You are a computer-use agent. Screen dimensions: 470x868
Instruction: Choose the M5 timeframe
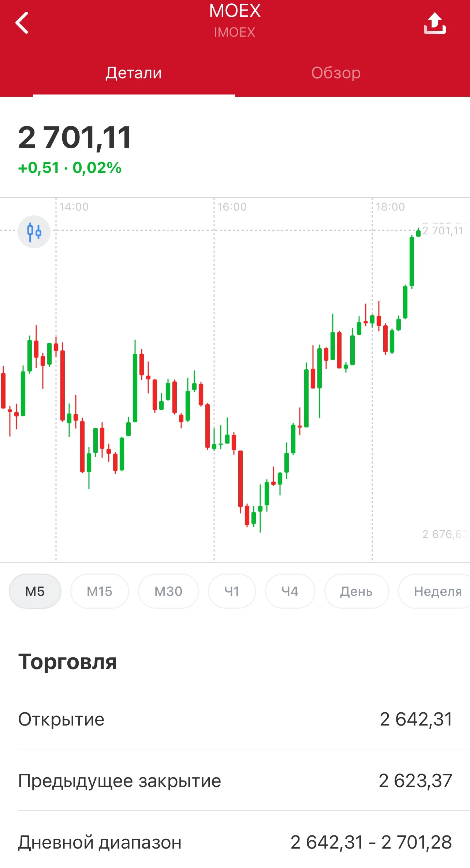coord(35,591)
